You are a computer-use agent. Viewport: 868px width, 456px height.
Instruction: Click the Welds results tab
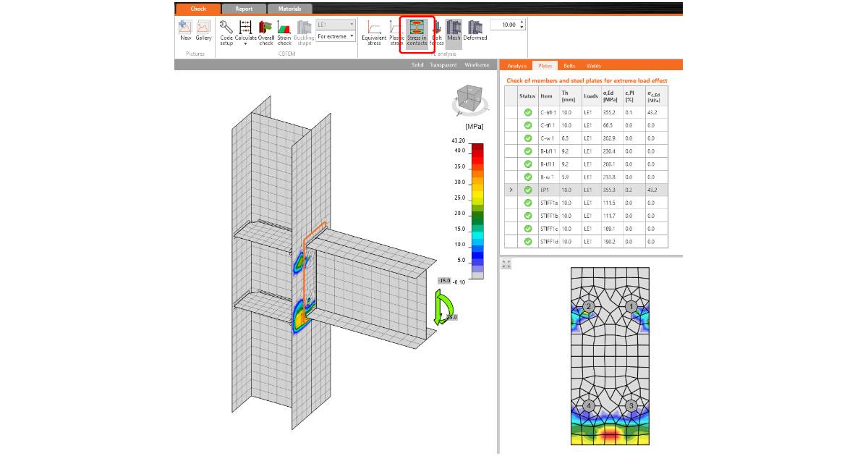(x=593, y=66)
